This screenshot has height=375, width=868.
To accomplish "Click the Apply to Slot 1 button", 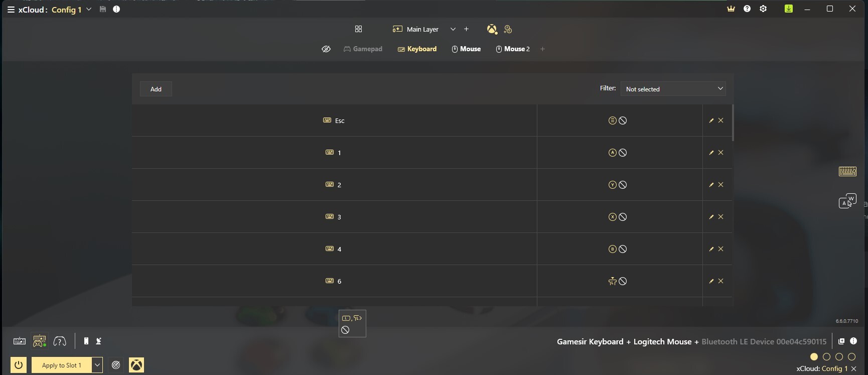I will coord(62,365).
